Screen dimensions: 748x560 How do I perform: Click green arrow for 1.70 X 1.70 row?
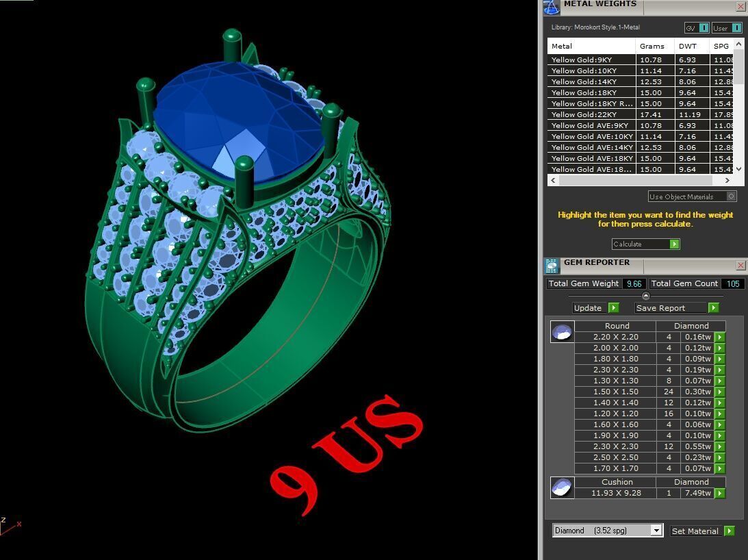point(719,469)
